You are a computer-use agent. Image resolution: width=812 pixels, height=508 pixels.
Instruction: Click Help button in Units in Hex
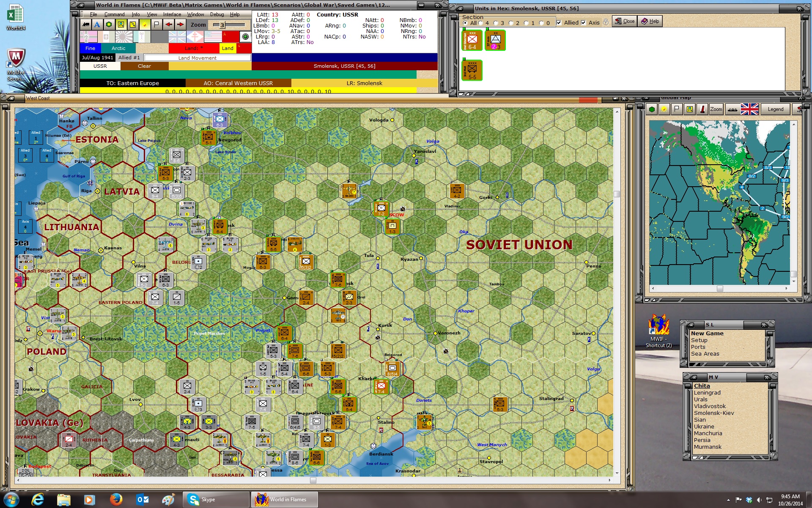pyautogui.click(x=650, y=21)
